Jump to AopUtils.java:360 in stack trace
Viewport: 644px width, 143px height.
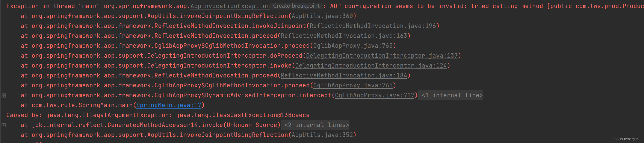[x=322, y=16]
